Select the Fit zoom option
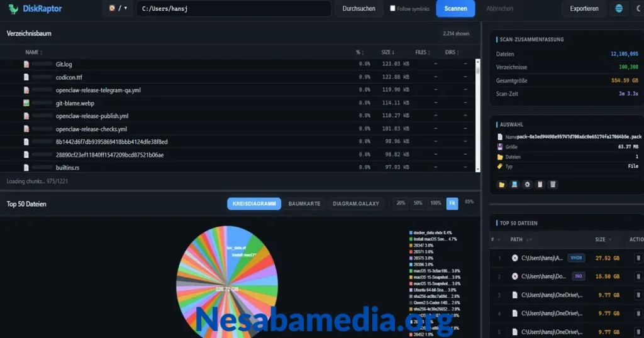 click(452, 204)
